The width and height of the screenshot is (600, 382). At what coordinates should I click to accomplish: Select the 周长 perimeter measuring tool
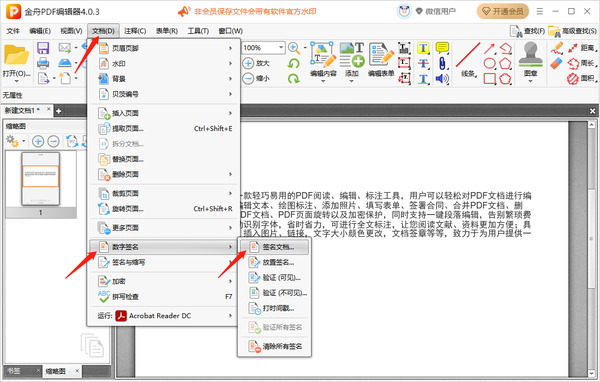pos(582,64)
